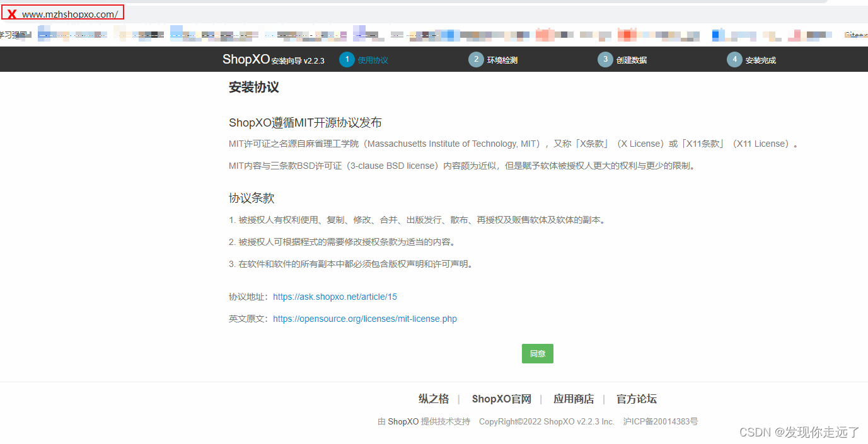868x444 pixels.
Task: Click the 安装协议 heading
Action: 254,88
